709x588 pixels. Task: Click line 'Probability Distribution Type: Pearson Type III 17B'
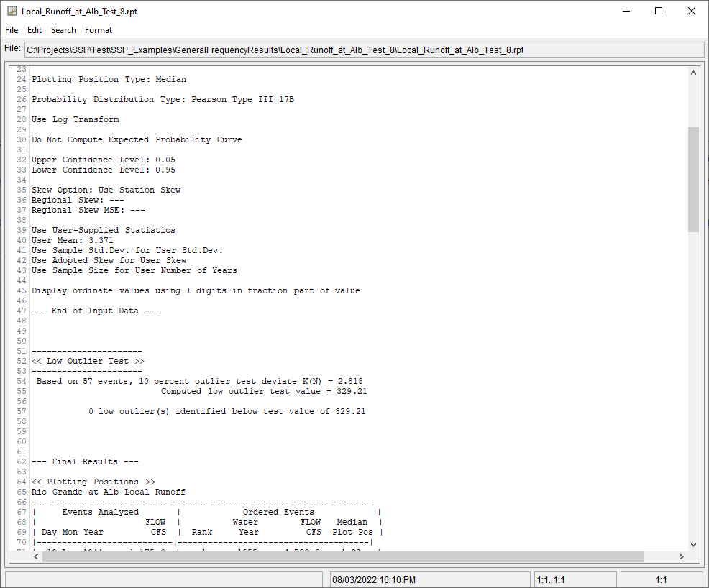163,99
